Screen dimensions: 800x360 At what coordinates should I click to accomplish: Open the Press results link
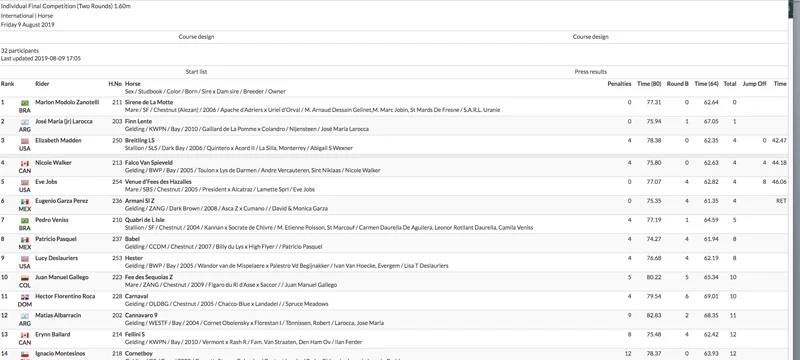point(590,72)
